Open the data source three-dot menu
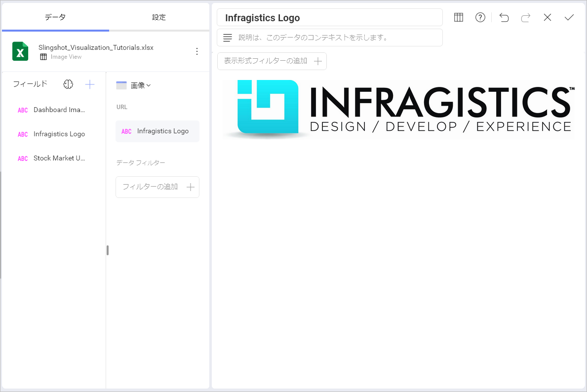 [197, 51]
